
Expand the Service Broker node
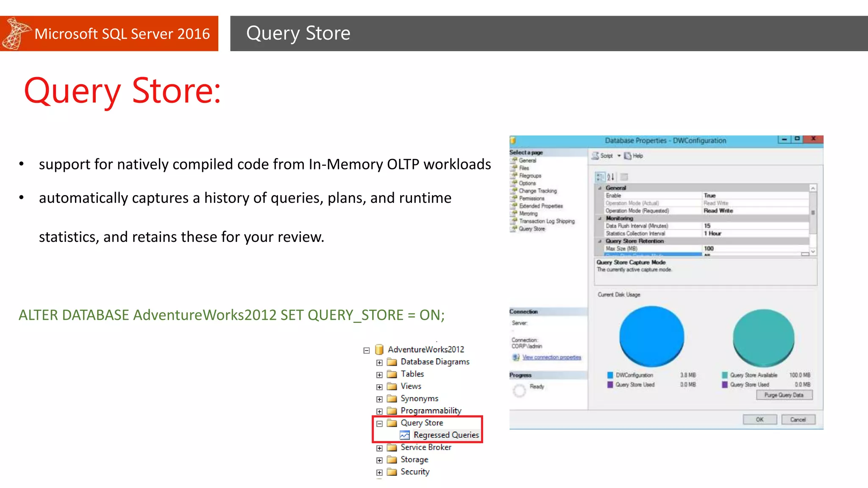tap(379, 449)
